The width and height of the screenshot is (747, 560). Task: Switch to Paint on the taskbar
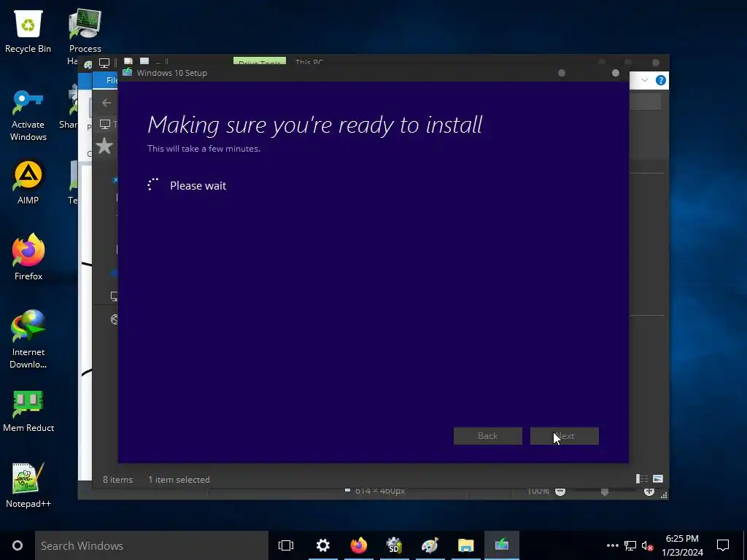(430, 545)
